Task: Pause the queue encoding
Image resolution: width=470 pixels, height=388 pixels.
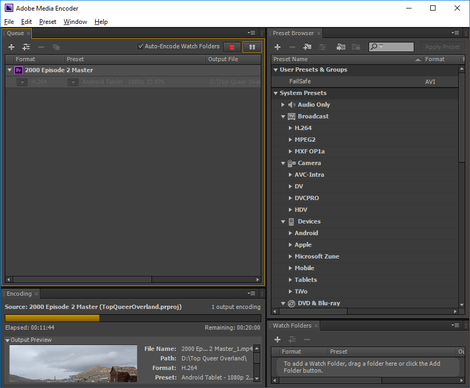Action: point(252,47)
